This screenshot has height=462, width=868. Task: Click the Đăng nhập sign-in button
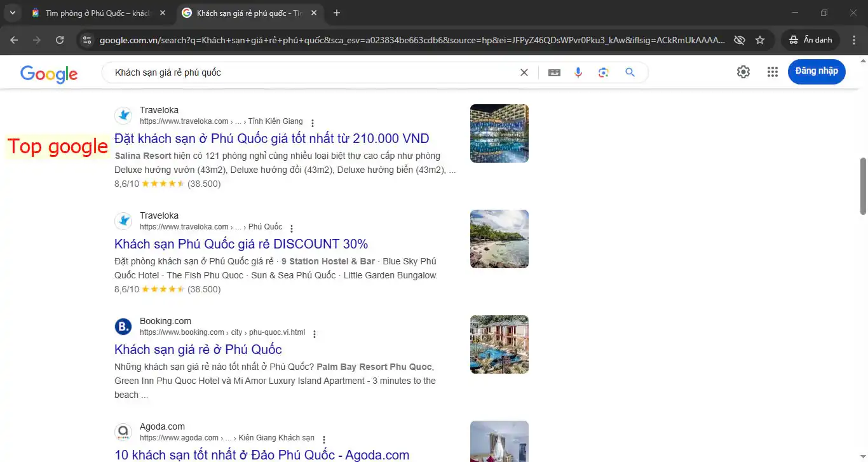[x=817, y=71]
